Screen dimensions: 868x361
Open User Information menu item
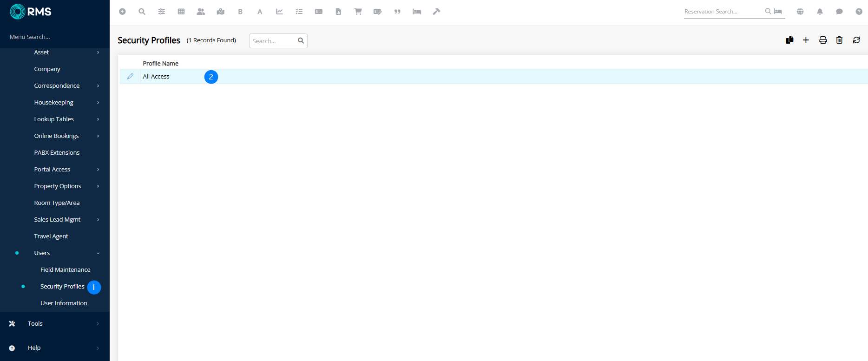point(64,303)
